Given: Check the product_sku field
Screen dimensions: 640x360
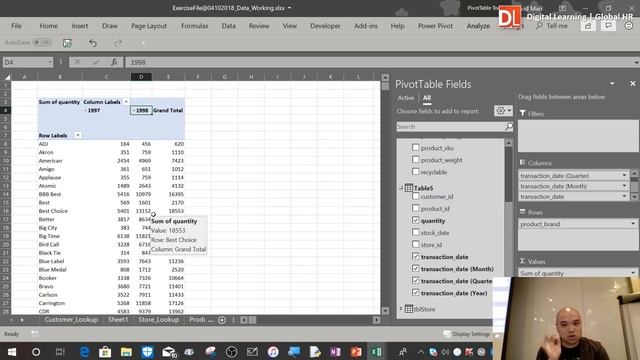Looking at the screenshot, I should pos(416,147).
